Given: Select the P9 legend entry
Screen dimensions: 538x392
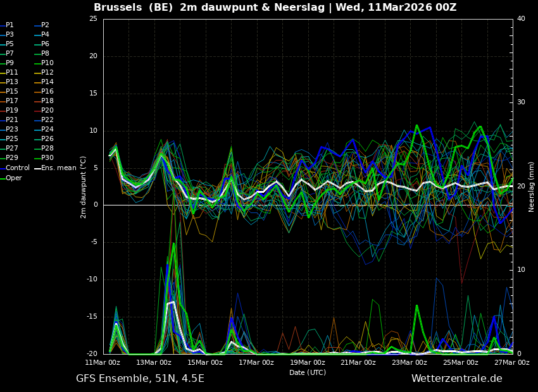Looking at the screenshot, I should (x=7, y=63).
